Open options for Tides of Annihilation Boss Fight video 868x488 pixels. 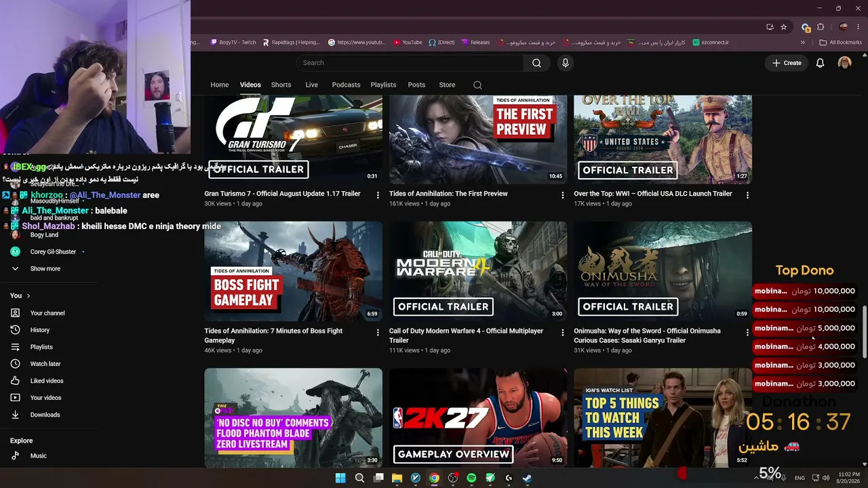[x=378, y=333]
